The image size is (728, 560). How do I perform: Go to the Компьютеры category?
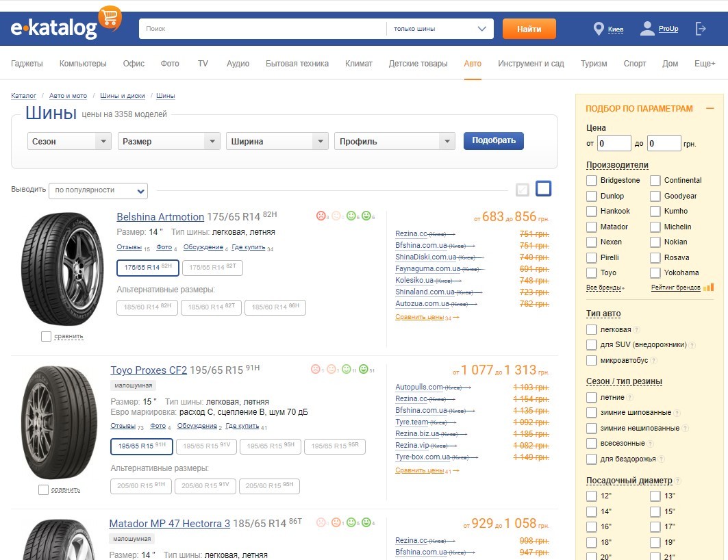coord(83,64)
